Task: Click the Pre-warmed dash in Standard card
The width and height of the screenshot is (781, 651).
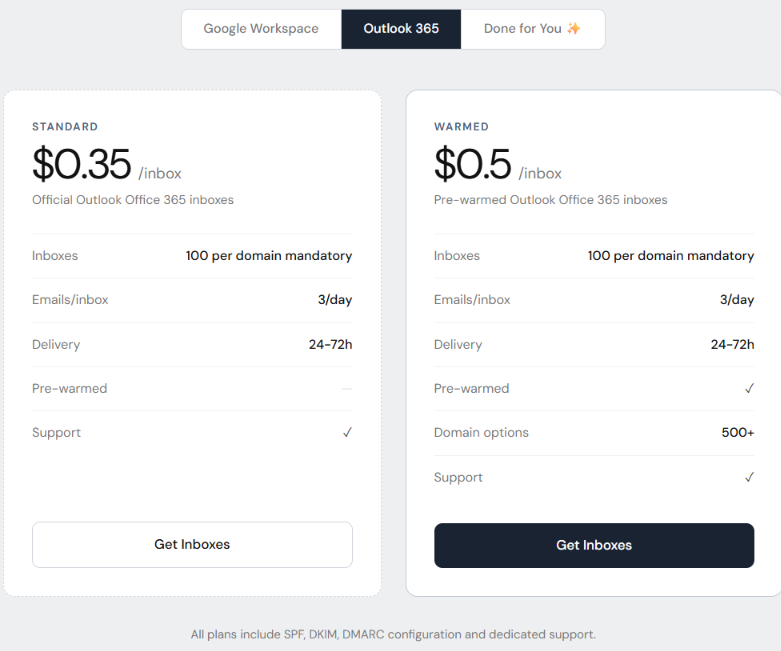Action: tap(347, 389)
